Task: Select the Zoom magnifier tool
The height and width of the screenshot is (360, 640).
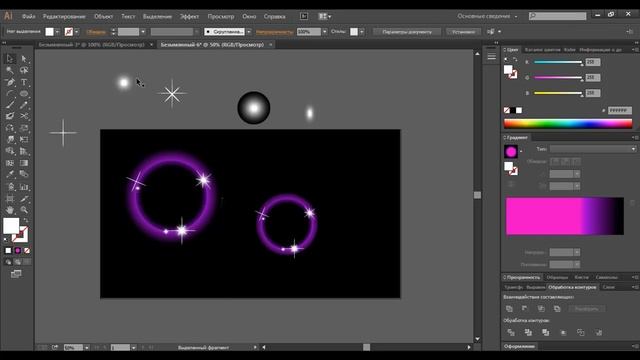Action: pyautogui.click(x=24, y=210)
